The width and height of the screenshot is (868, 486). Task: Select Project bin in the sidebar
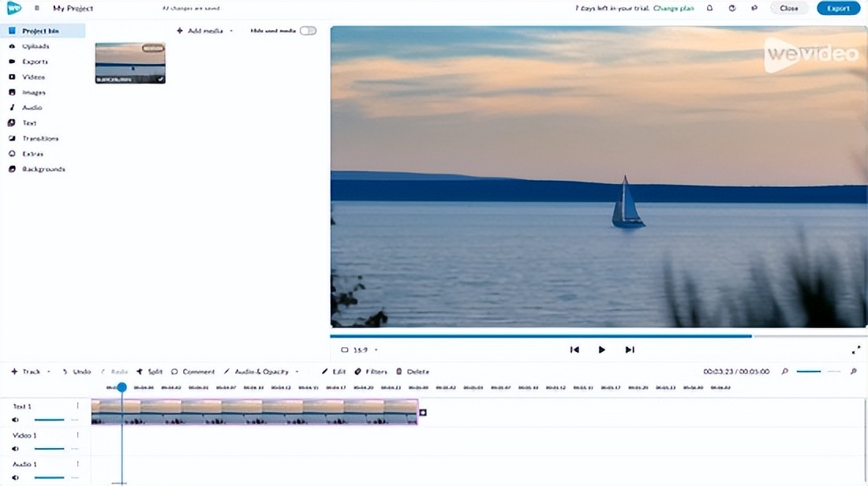click(43, 31)
